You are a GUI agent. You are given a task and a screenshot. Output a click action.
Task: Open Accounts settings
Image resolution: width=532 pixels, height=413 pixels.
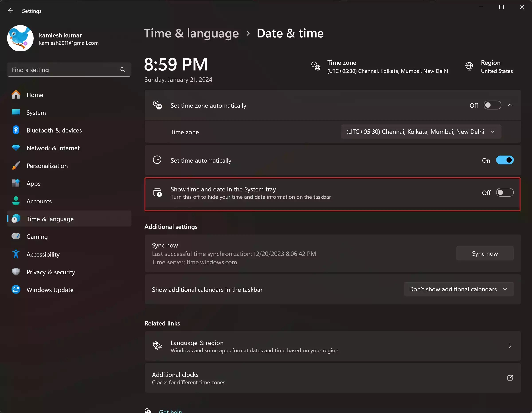tap(39, 201)
